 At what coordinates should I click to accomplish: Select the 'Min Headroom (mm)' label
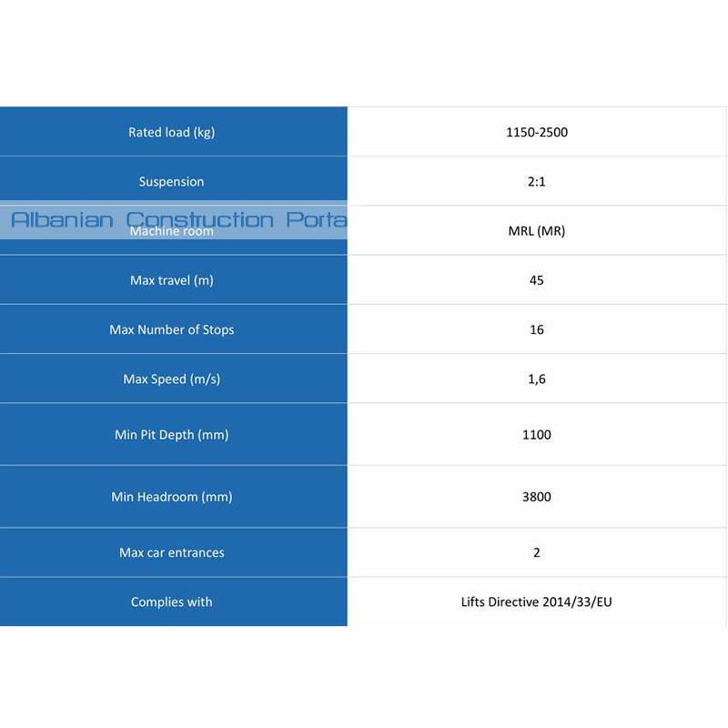(172, 497)
